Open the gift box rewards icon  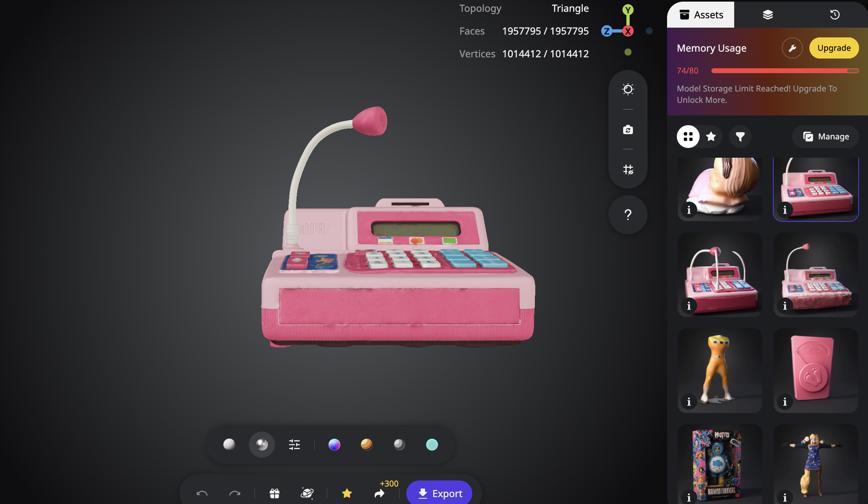(x=275, y=493)
